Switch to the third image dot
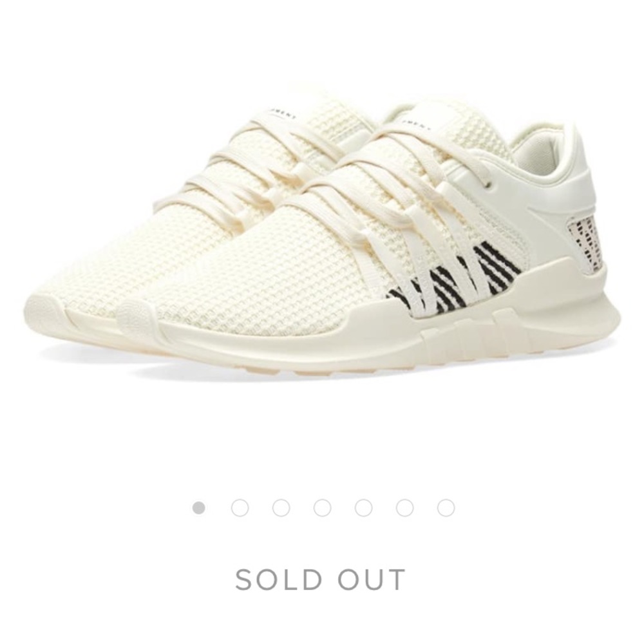The width and height of the screenshot is (644, 644). [x=281, y=508]
